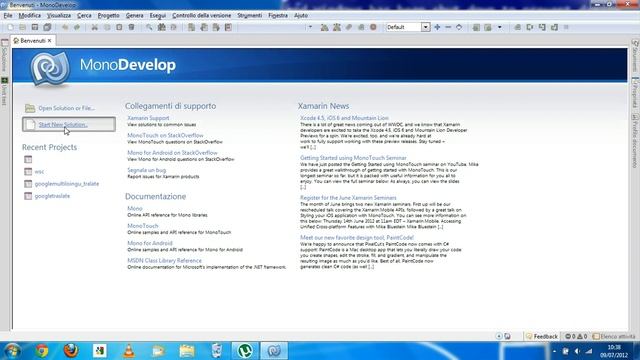Viewport: 640px width, 360px height.
Task: Expand the Unit test side panel
Action: click(4, 91)
